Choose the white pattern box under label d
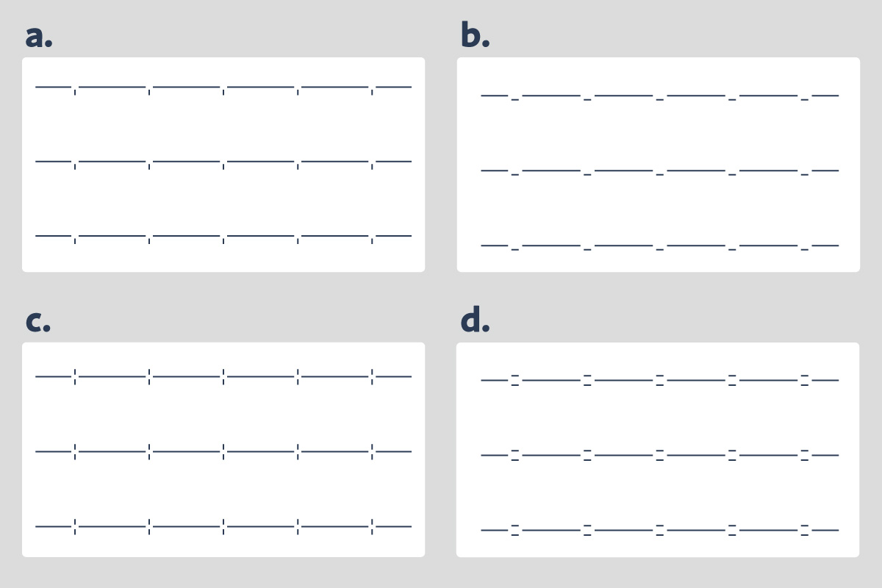 tap(658, 491)
